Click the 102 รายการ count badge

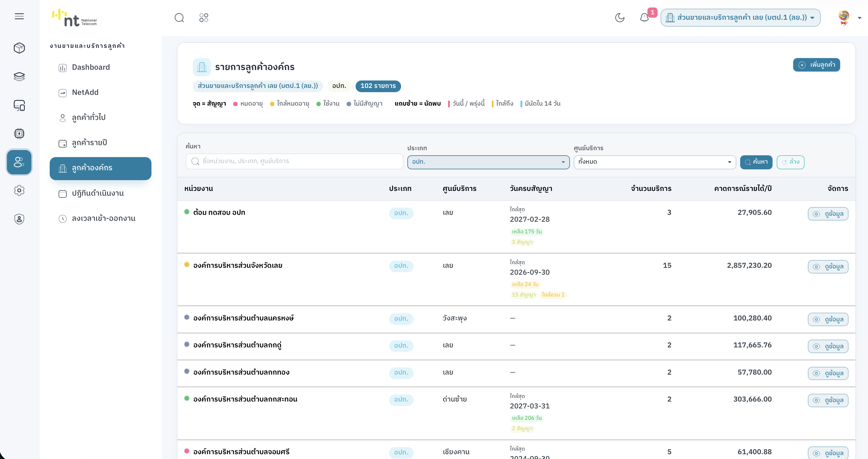pos(378,86)
